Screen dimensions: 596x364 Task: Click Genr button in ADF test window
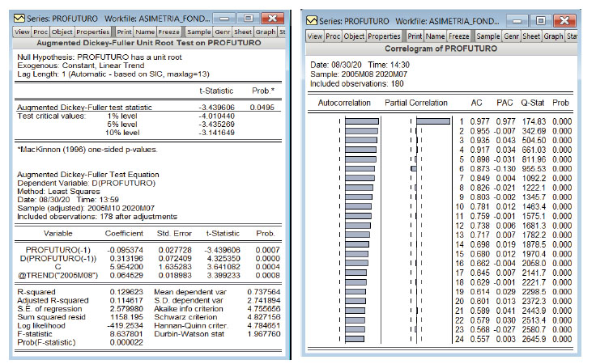point(223,32)
